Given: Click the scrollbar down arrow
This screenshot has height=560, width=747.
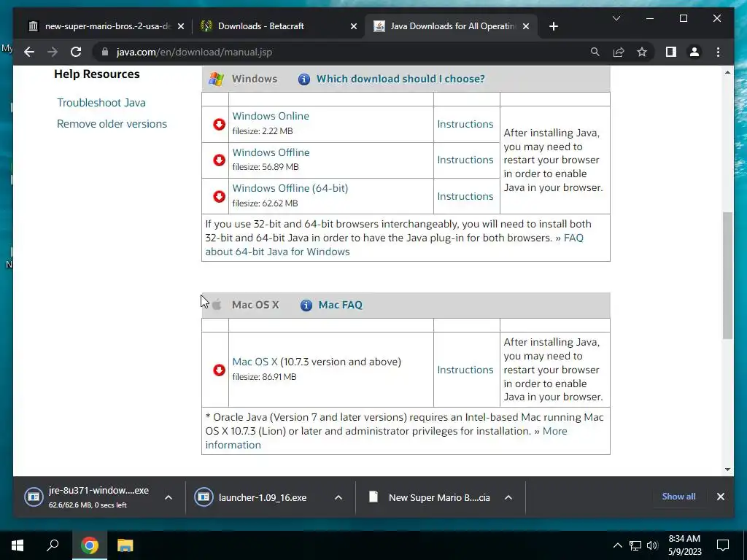Looking at the screenshot, I should (727, 470).
